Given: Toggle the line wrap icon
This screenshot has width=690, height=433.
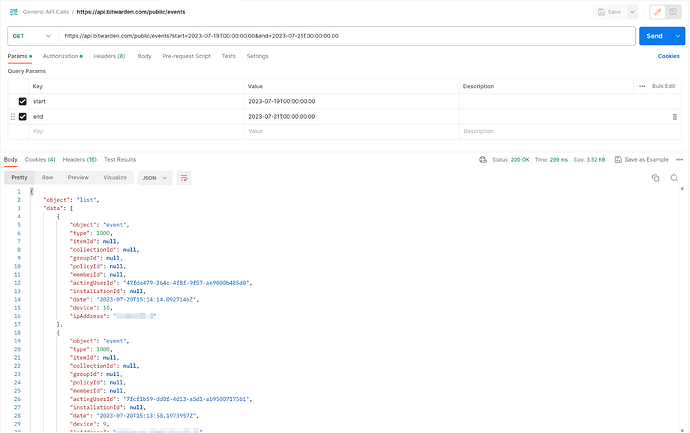Looking at the screenshot, I should (184, 178).
